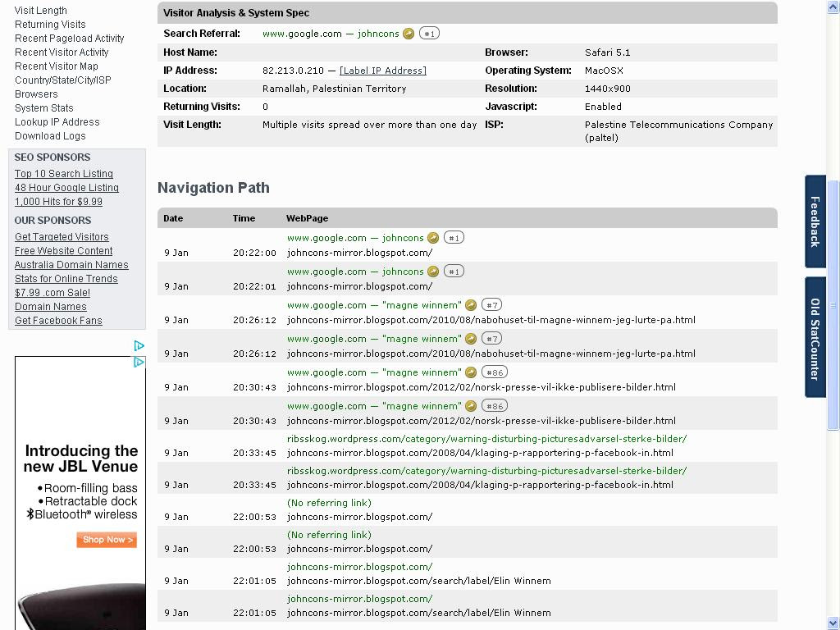Screen dimensions: 840x630
Task: Click nabohuset-til-magne-winnem page URL at first 20:26:12 row
Action: coord(491,321)
